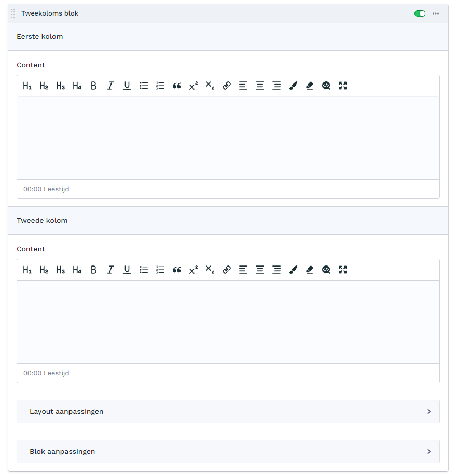Click paintbrush format icon in first column editor

tap(293, 86)
